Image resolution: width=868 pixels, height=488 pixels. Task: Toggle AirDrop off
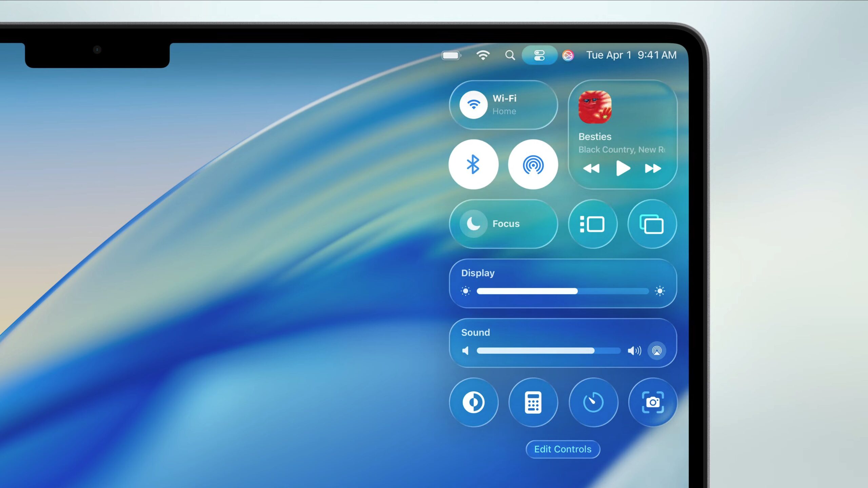point(533,164)
